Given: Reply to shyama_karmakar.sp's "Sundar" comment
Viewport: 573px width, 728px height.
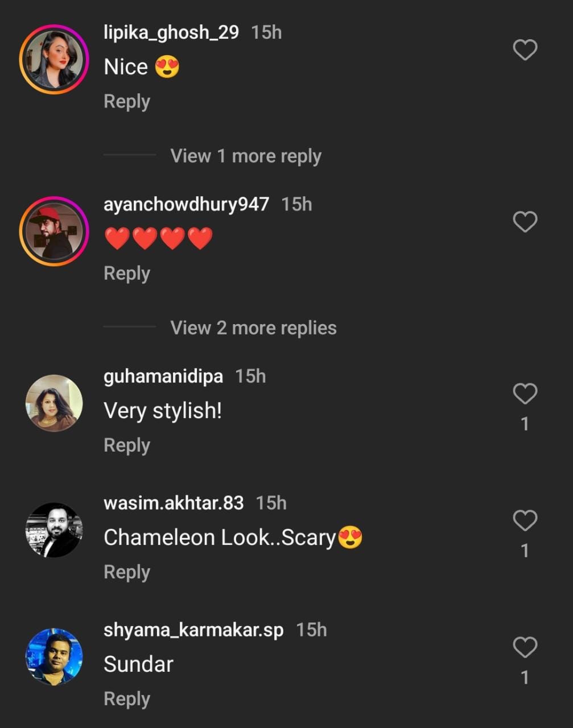Looking at the screenshot, I should 126,699.
